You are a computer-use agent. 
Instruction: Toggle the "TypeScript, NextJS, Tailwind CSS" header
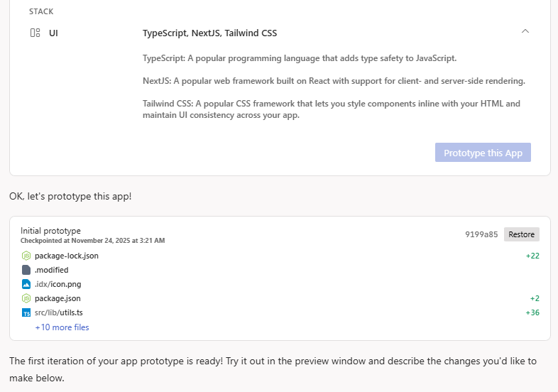click(209, 33)
